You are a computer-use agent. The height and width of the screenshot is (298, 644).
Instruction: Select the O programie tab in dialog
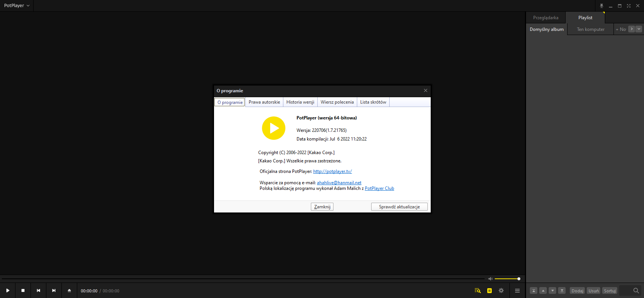point(230,102)
